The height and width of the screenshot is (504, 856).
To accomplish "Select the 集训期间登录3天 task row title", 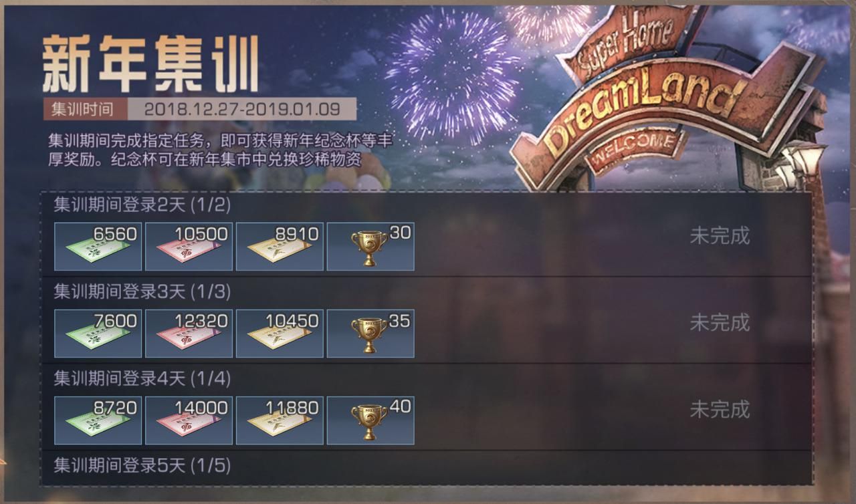I will tap(142, 292).
